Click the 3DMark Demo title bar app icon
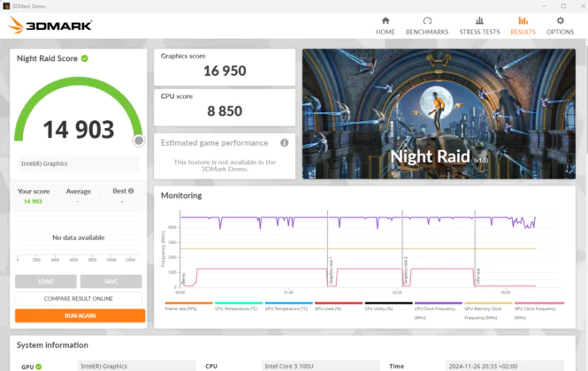This screenshot has width=588, height=371. [x=6, y=6]
